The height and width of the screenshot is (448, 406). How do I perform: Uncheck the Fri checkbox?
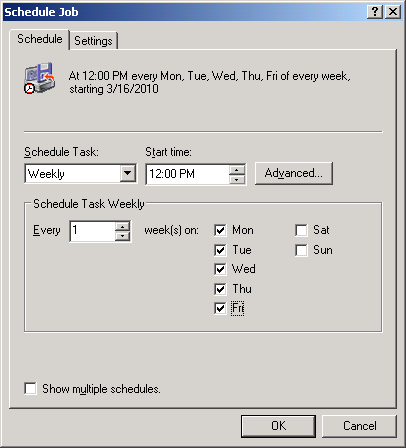[x=220, y=308]
